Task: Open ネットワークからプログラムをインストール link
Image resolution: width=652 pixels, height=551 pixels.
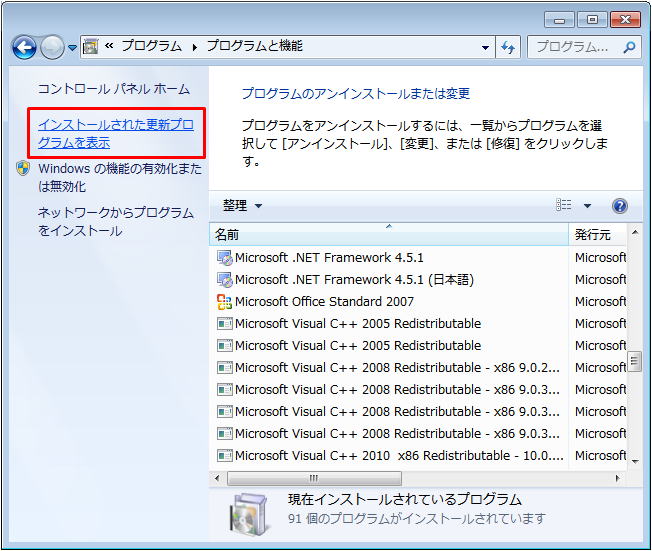Action: [x=116, y=221]
